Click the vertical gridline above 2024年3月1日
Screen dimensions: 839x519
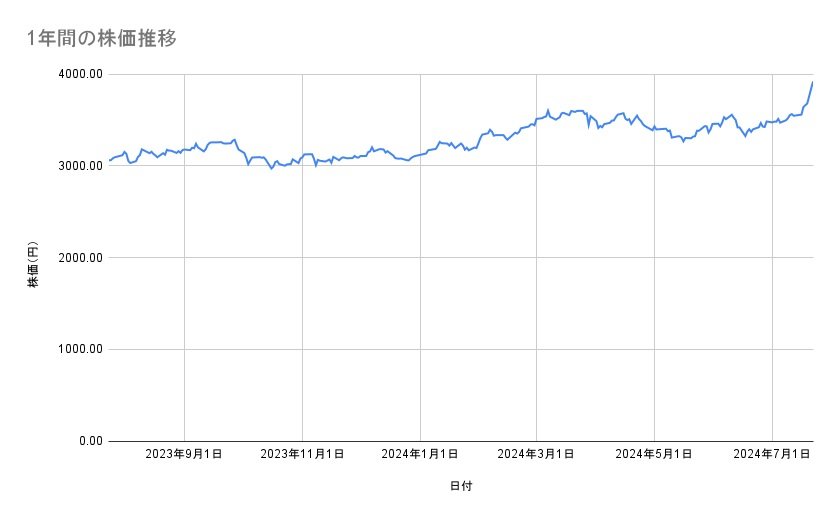click(x=537, y=300)
